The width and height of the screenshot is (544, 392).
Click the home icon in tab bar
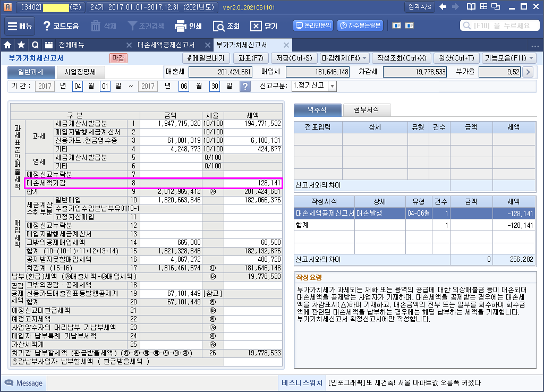[8, 45]
